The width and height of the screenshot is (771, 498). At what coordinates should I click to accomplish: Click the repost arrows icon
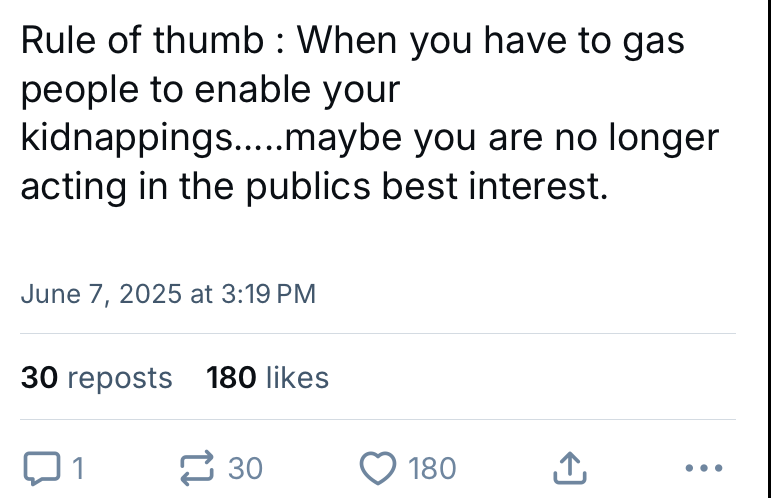[197, 468]
